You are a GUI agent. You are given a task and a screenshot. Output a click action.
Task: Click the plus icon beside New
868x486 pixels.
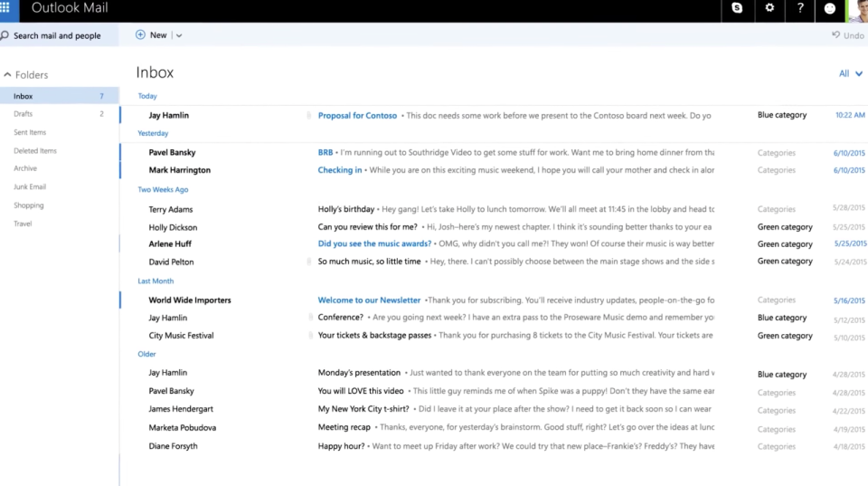point(140,34)
